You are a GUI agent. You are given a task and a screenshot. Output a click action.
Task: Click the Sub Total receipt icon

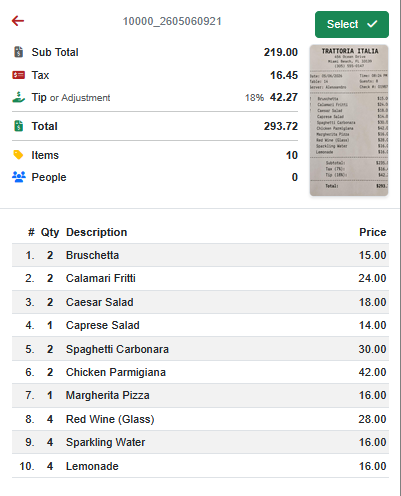[18, 52]
